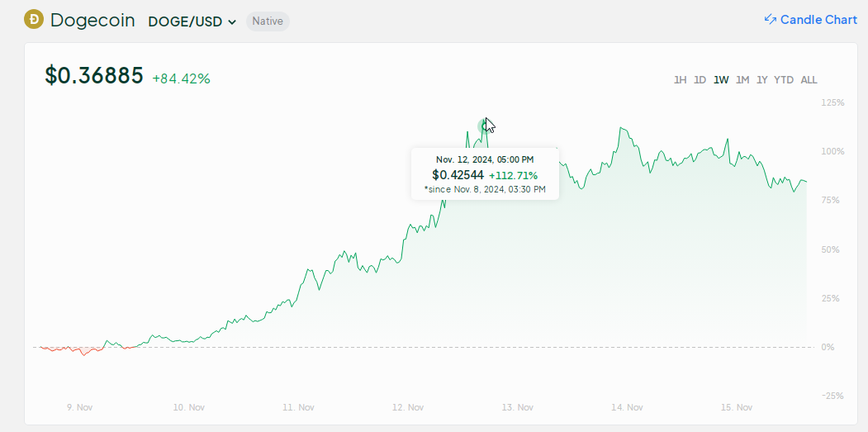This screenshot has height=432, width=868.
Task: Click the 13. Nov date label
Action: coord(517,407)
